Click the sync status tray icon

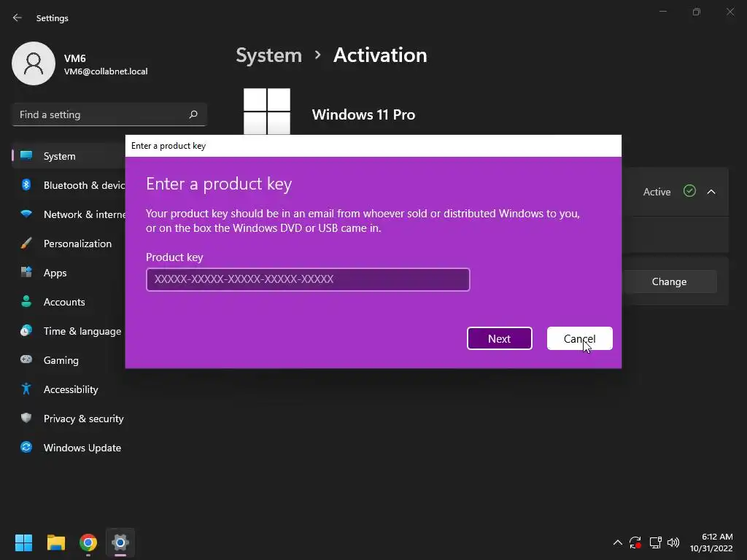(635, 542)
